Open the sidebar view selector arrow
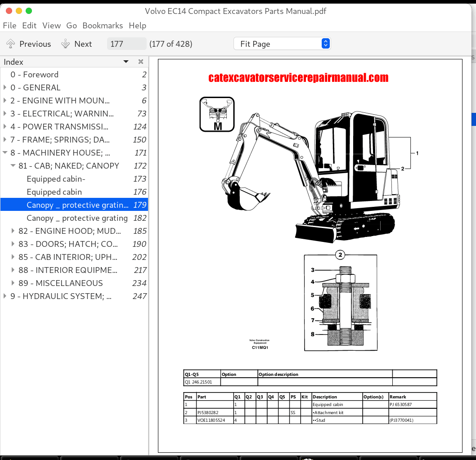The width and height of the screenshot is (476, 460). point(126,62)
